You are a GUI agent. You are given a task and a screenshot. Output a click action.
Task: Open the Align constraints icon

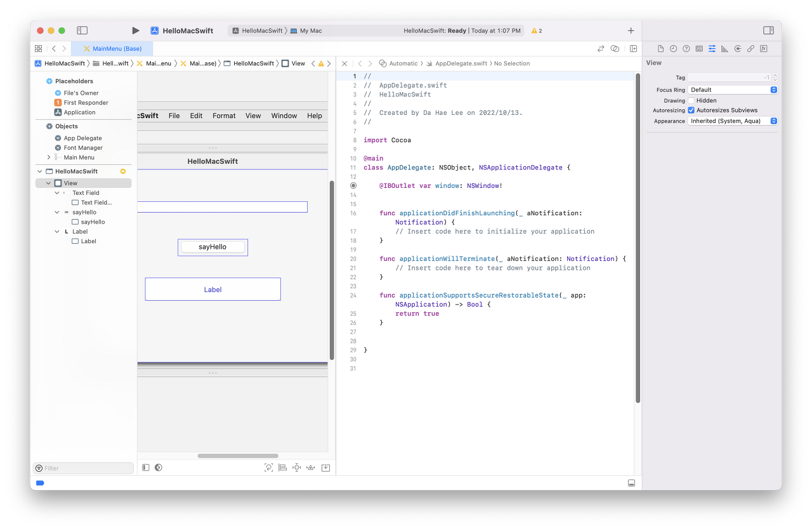[282, 467]
